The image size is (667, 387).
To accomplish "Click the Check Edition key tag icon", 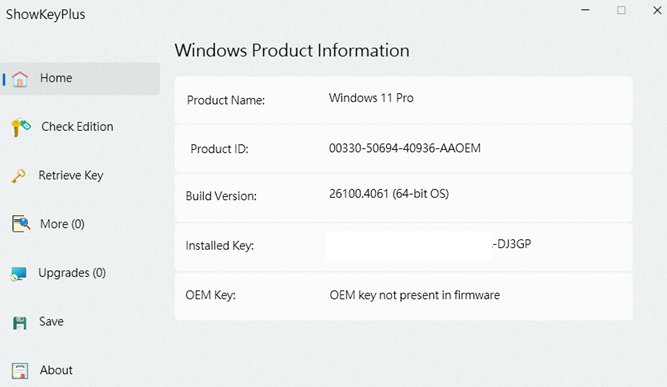I will [x=21, y=128].
